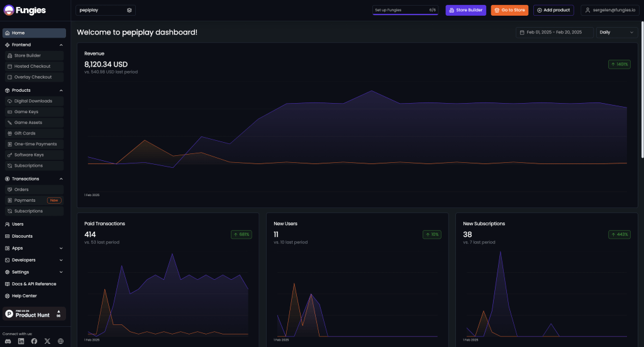Open the pepiplay store selector
Viewport: 644px width, 347px height.
tap(106, 10)
